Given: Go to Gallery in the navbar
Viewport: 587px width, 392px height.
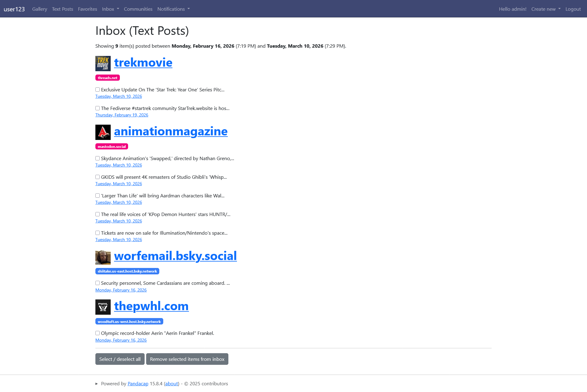Looking at the screenshot, I should (x=40, y=9).
